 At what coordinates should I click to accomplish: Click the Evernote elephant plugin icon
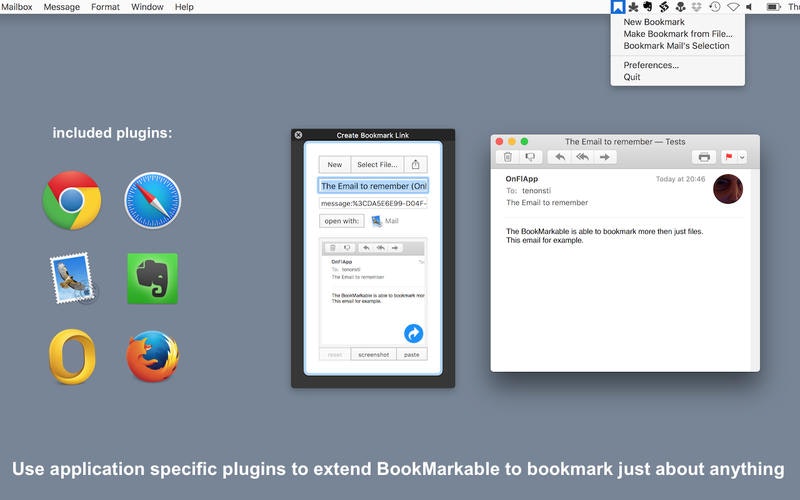[x=153, y=279]
